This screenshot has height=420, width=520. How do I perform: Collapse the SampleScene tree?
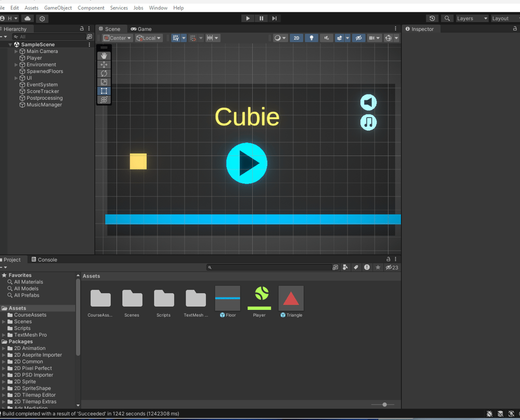(10, 44)
